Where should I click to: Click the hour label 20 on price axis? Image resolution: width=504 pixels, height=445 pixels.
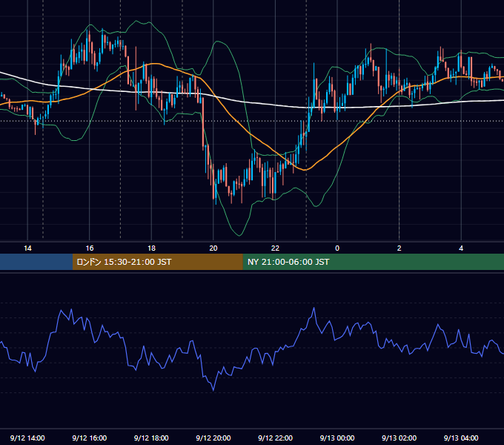pyautogui.click(x=213, y=248)
